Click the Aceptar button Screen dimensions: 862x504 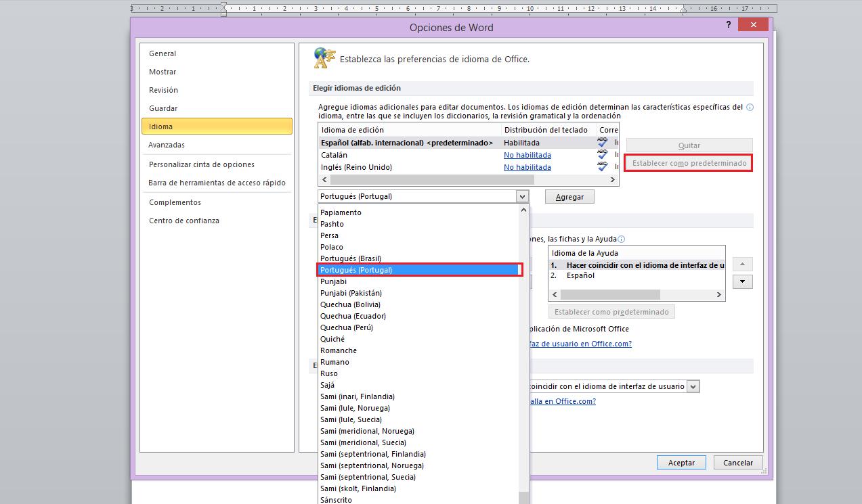click(681, 463)
